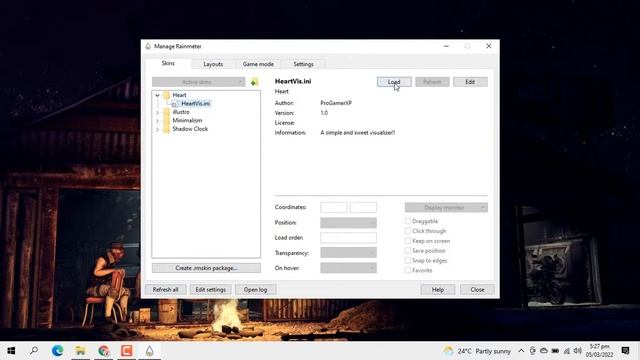The width and height of the screenshot is (640, 360).
Task: Click the Open log button
Action: click(x=256, y=289)
